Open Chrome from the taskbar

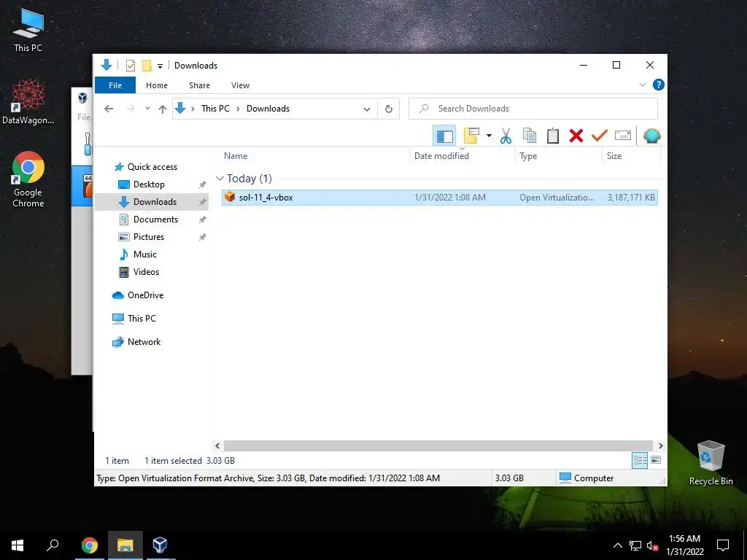pos(89,545)
